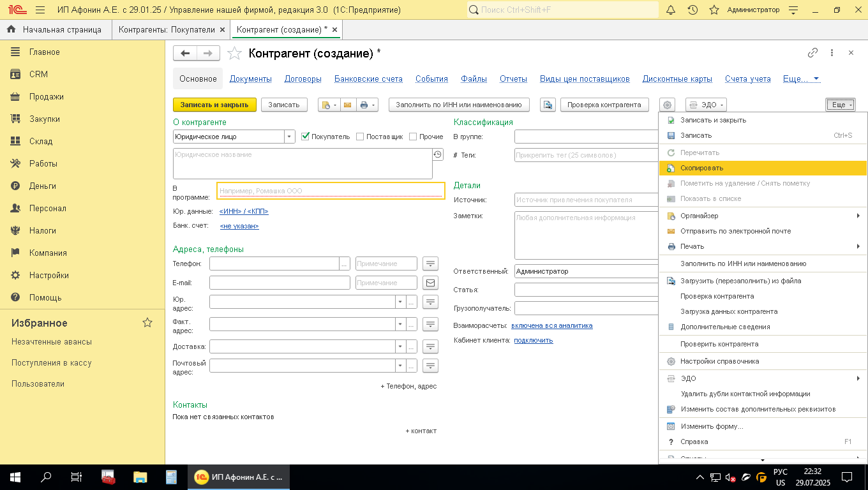Open Продажи section in the sidebar

point(46,96)
